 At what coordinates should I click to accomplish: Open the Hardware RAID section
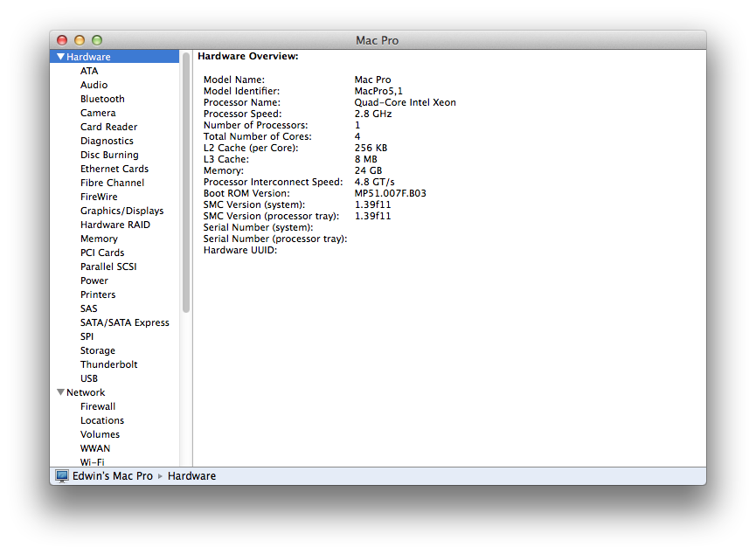coord(114,225)
